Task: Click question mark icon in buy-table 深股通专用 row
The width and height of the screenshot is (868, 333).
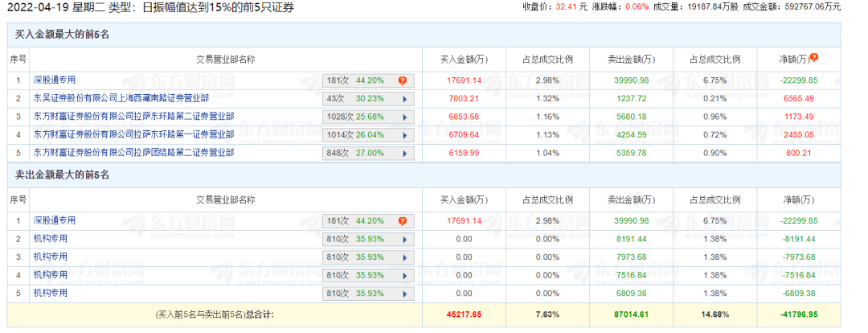Action: 402,80
